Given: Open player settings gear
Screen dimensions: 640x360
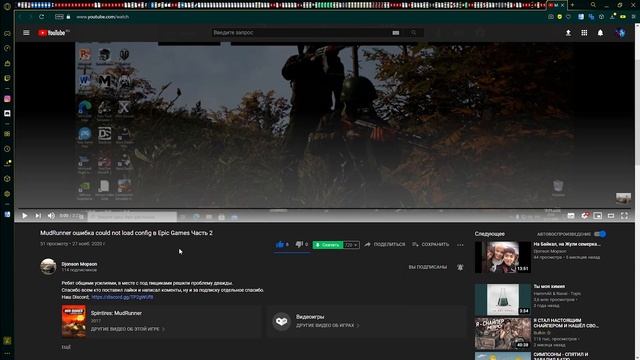Looking at the screenshot, I should (584, 215).
